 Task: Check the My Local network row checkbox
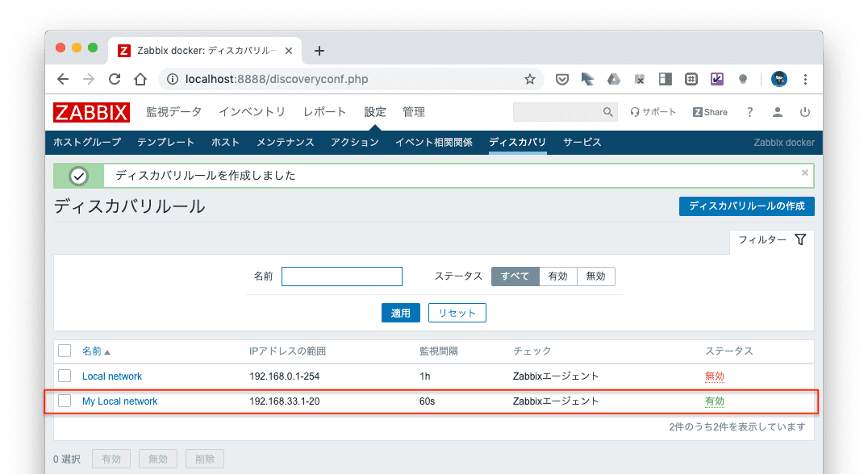[x=65, y=401]
